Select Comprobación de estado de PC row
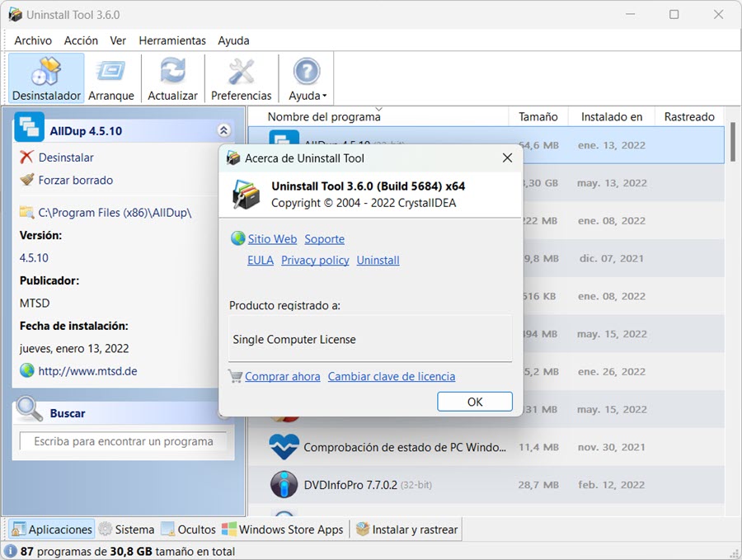 pyautogui.click(x=486, y=447)
